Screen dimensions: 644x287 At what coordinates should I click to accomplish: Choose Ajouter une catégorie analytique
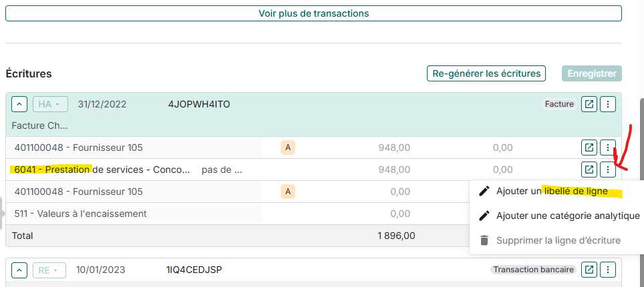(x=568, y=216)
